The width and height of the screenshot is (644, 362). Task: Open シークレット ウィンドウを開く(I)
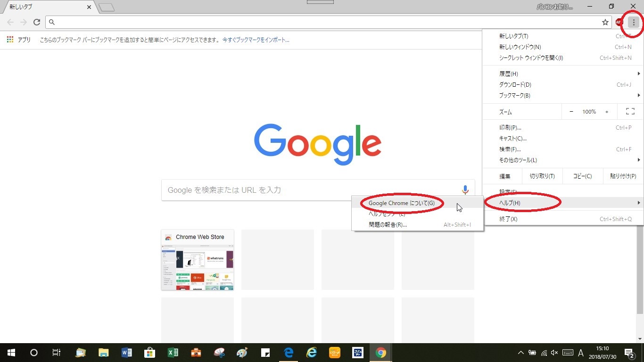coord(563,58)
